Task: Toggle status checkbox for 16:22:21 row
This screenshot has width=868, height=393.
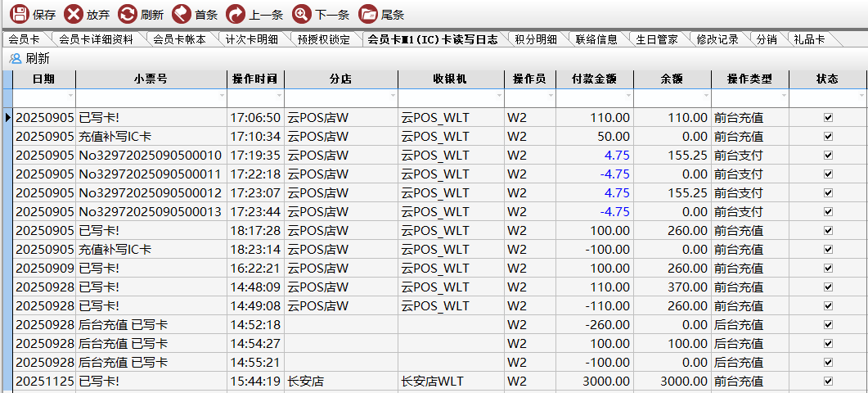Action: pyautogui.click(x=828, y=269)
